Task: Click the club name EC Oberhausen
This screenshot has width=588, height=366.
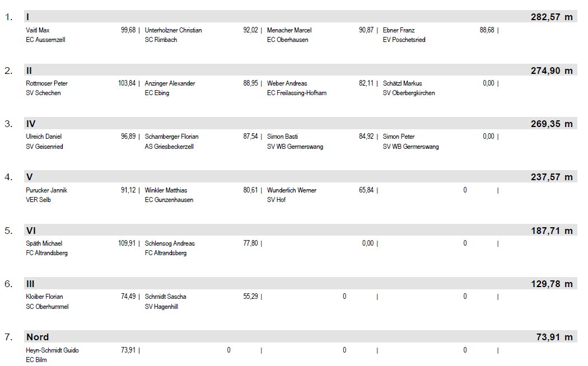Action: point(288,40)
